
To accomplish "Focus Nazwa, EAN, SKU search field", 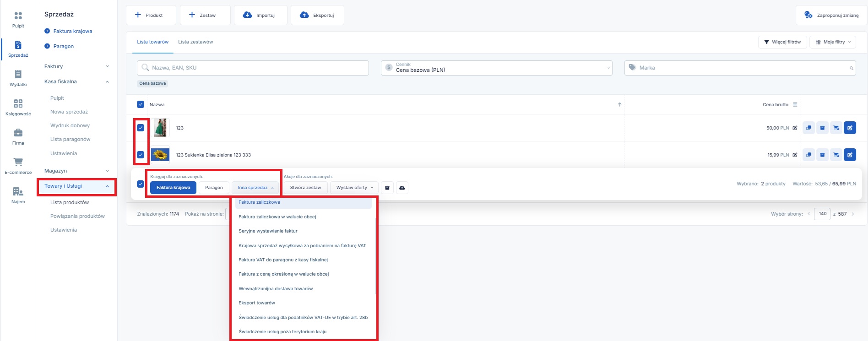I will (253, 68).
